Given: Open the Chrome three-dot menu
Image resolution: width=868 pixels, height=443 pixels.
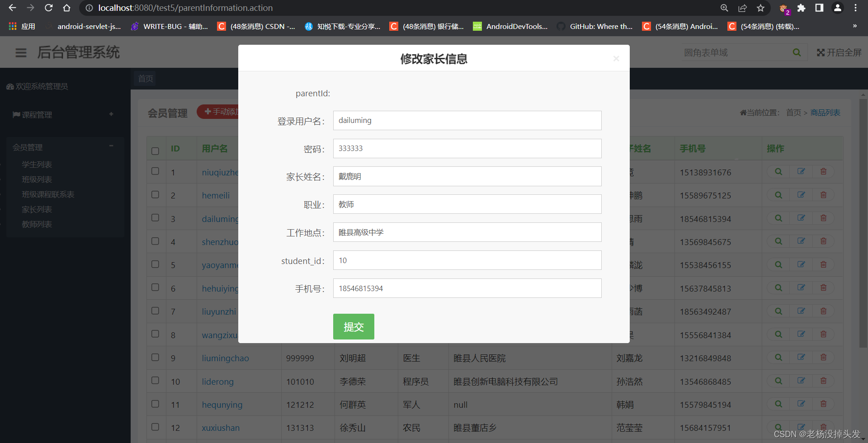Looking at the screenshot, I should pos(855,8).
